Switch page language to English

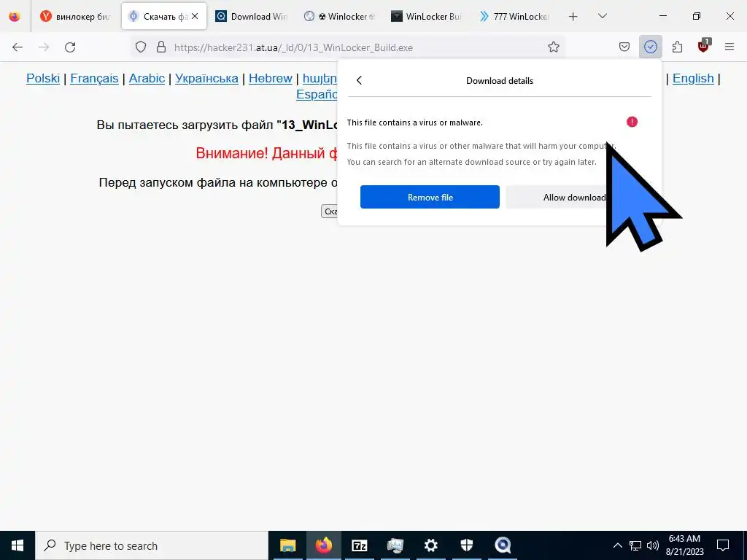(693, 78)
